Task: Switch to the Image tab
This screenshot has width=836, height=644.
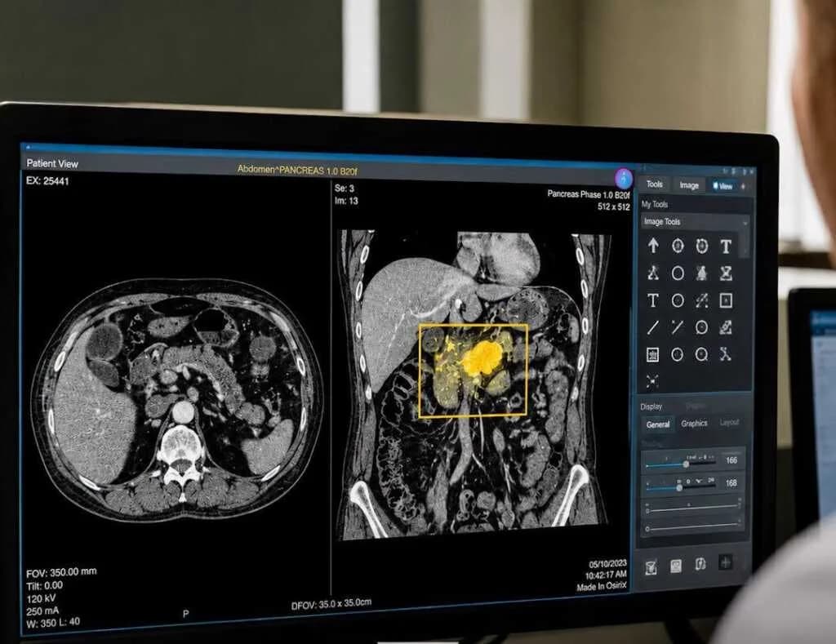Action: coord(689,185)
